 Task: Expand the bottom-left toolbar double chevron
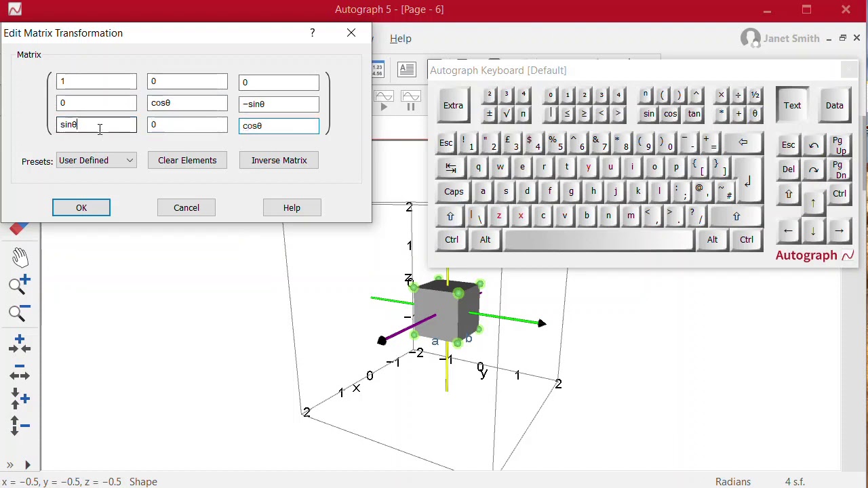(9, 465)
